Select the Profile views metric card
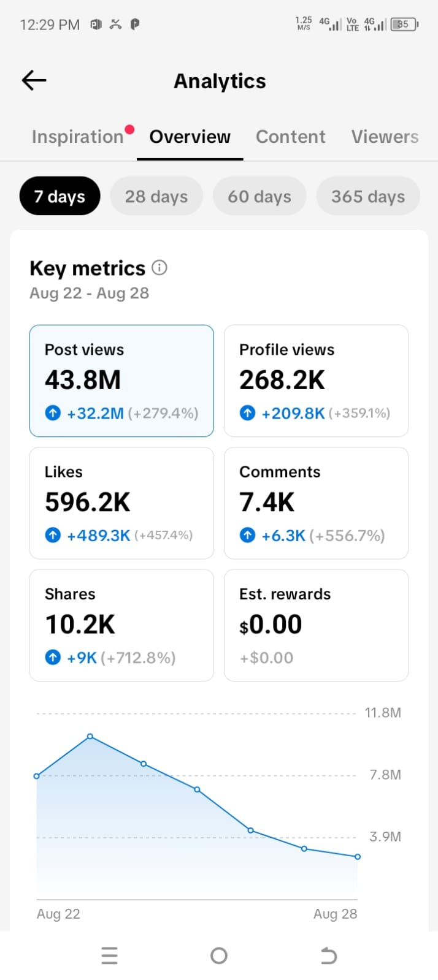Image resolution: width=438 pixels, height=980 pixels. coord(316,381)
